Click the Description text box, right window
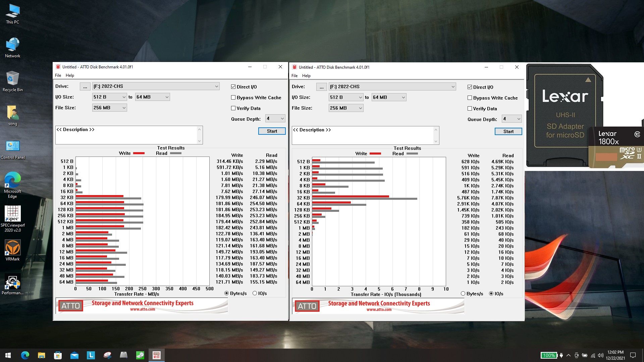Screen dimensions: 644x362 [366, 135]
